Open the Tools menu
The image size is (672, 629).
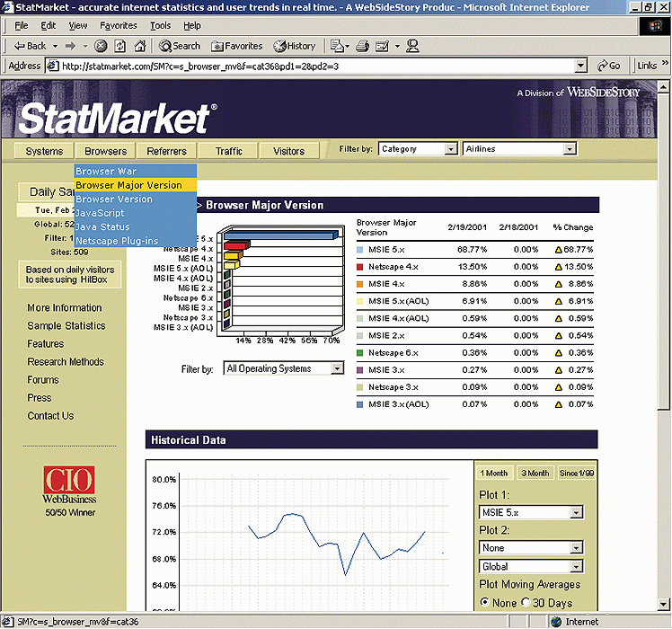click(160, 26)
